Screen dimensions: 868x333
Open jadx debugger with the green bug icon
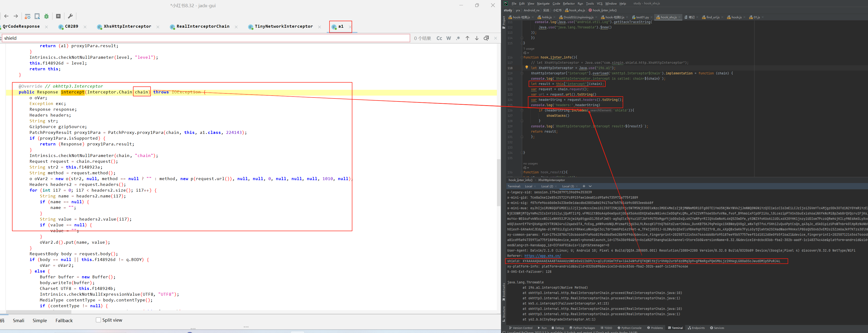click(46, 16)
